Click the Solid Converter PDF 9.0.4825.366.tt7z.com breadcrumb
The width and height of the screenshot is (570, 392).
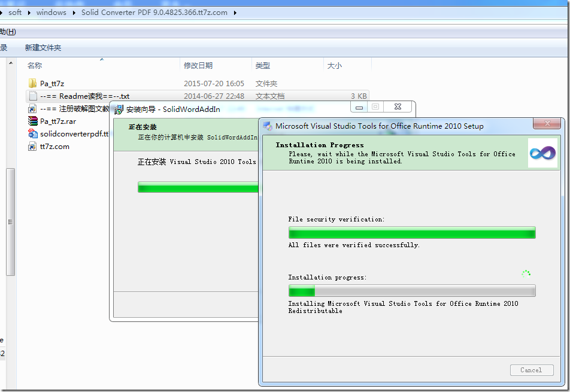[x=154, y=13]
